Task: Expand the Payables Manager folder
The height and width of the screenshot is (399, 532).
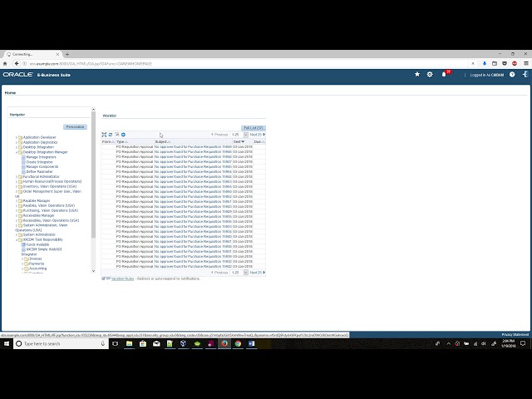Action: coord(17,201)
